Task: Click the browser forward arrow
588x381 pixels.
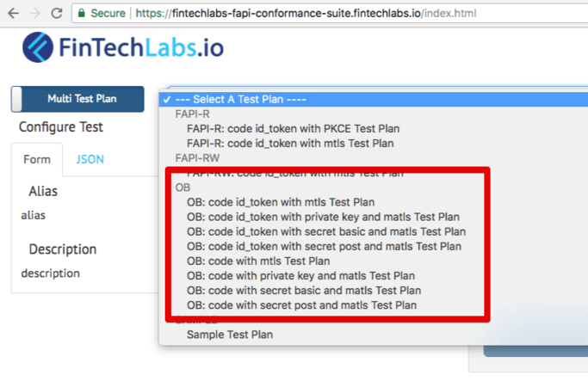Action: click(34, 14)
